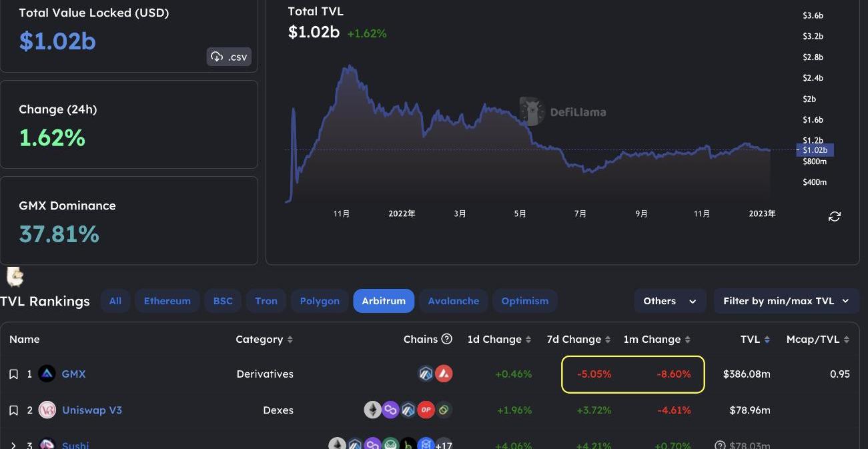Sort by 7d Change column

click(578, 340)
